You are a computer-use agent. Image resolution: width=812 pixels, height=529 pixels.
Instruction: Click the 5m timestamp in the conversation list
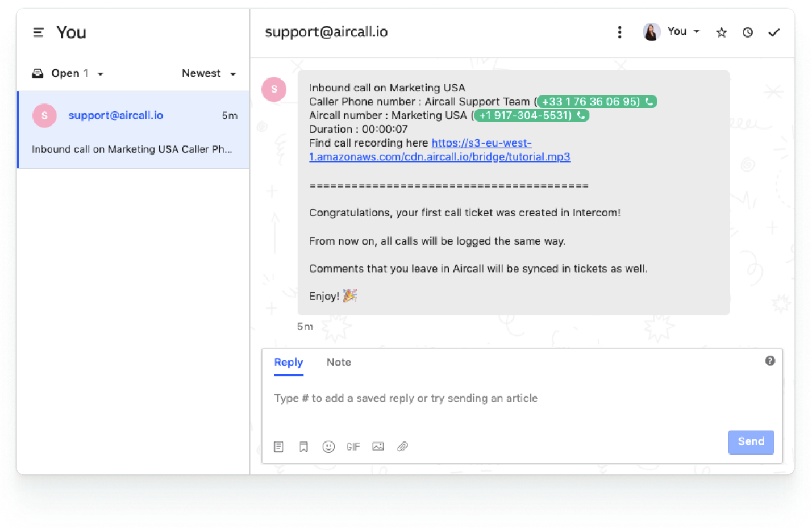230,115
